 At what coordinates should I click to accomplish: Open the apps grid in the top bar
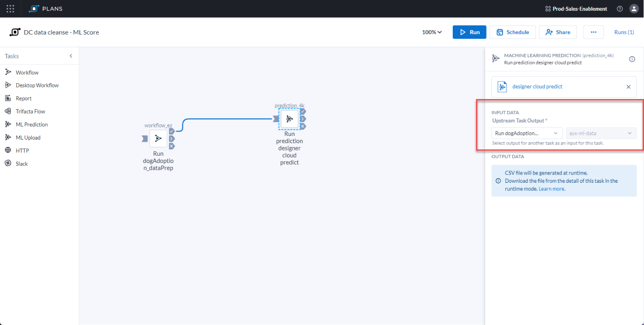click(10, 9)
